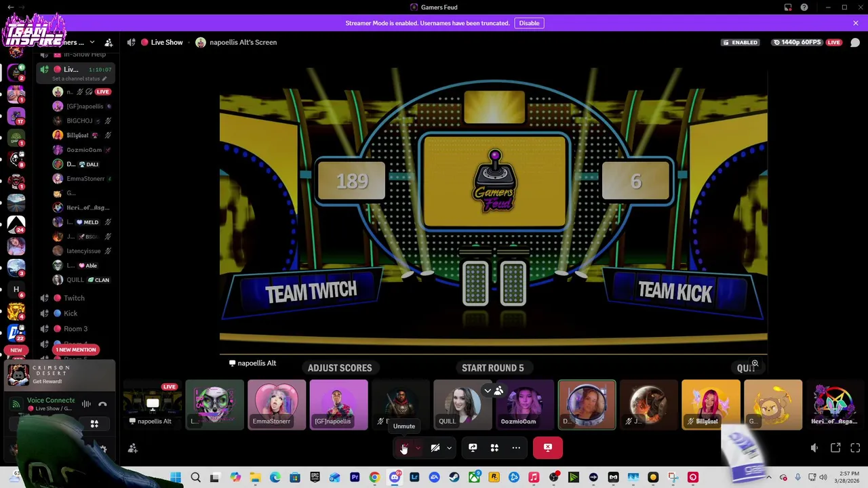Click ADJUST SCORES in Gamers Feud
This screenshot has height=488, width=868.
point(340,368)
